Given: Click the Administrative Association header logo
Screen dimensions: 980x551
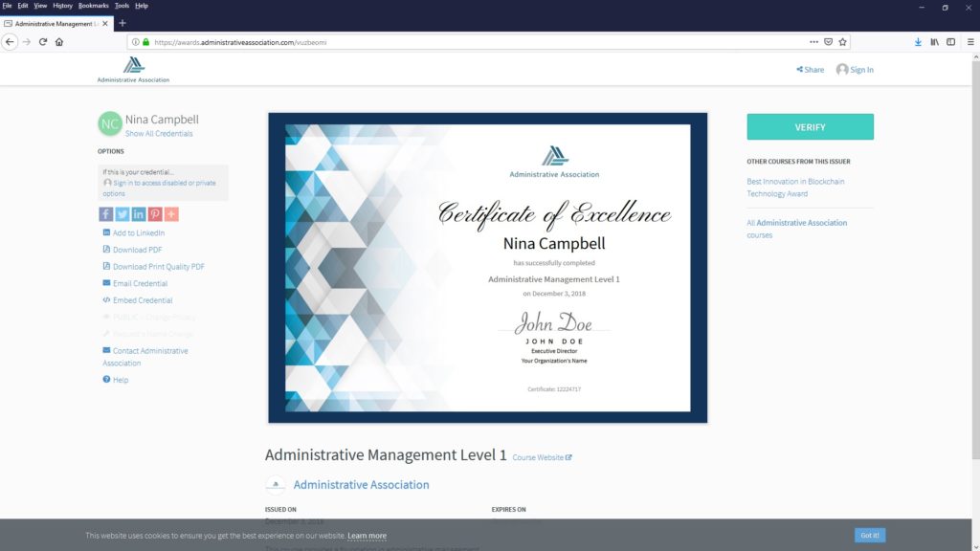Looking at the screenshot, I should tap(133, 69).
